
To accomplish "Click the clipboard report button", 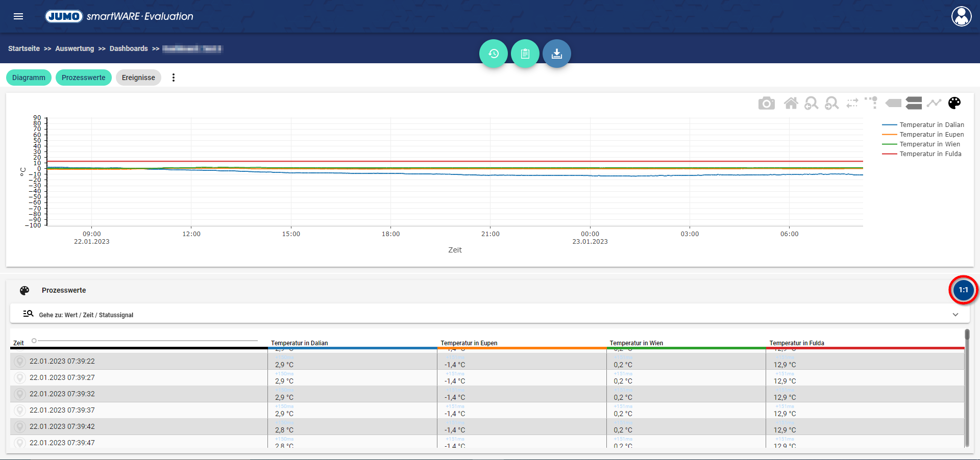I will click(525, 54).
